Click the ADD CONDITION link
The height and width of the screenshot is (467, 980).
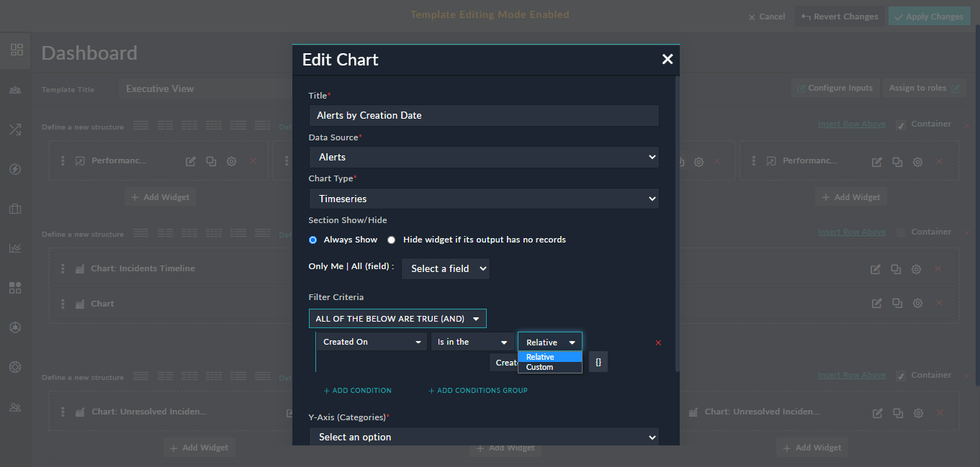tap(357, 390)
